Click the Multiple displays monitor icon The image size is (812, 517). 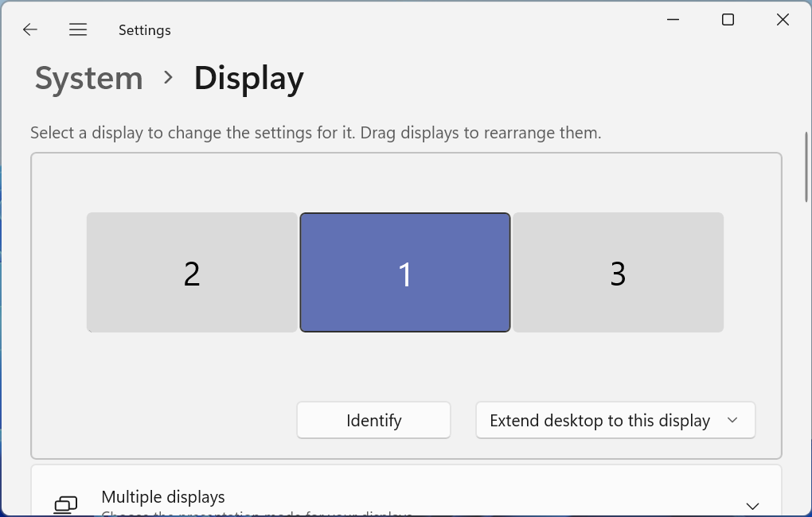[x=66, y=504]
